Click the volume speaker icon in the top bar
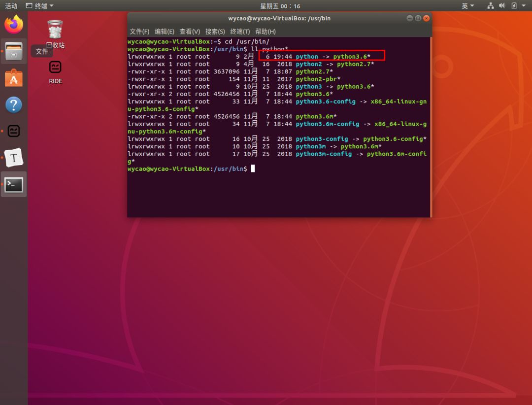 click(x=502, y=5)
